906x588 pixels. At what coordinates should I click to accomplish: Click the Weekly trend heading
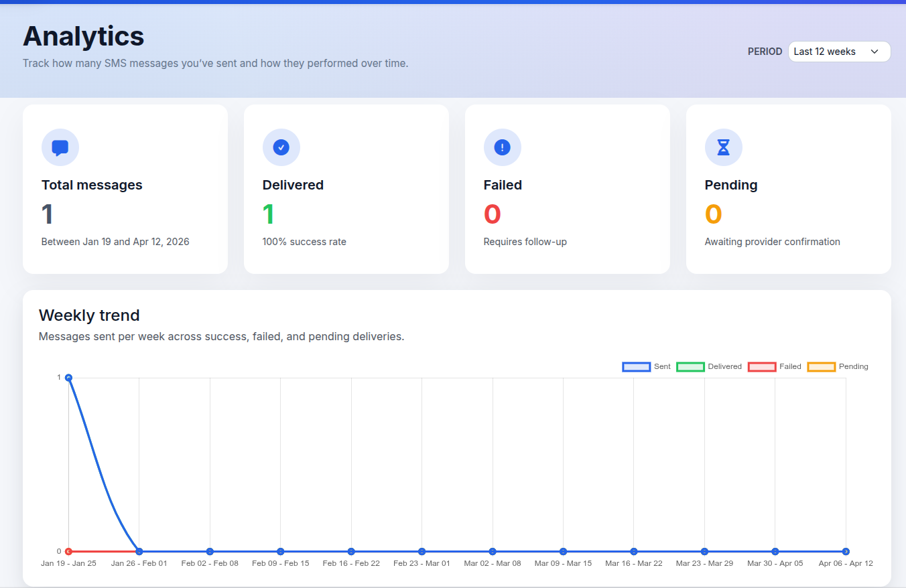tap(89, 315)
